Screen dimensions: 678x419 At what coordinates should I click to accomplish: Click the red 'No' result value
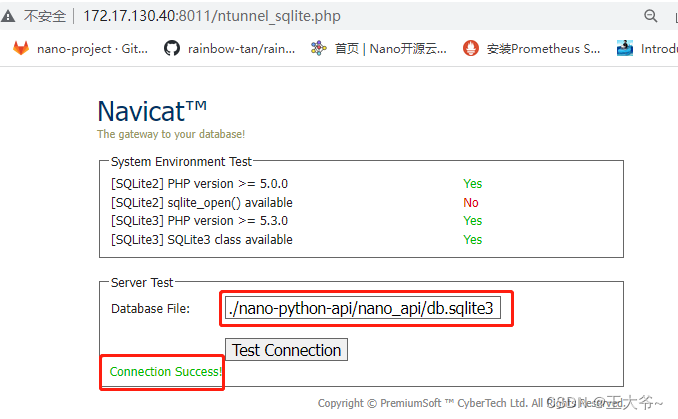471,203
